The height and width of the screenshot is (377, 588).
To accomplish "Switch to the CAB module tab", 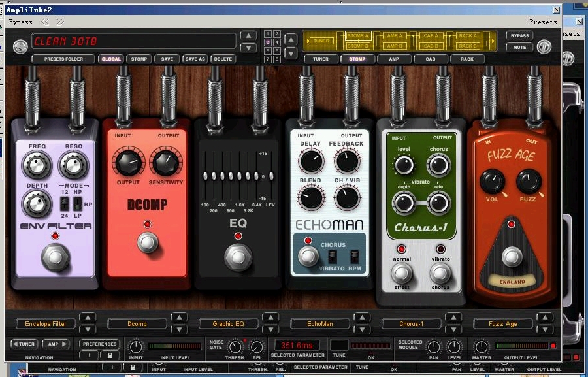I will (430, 59).
